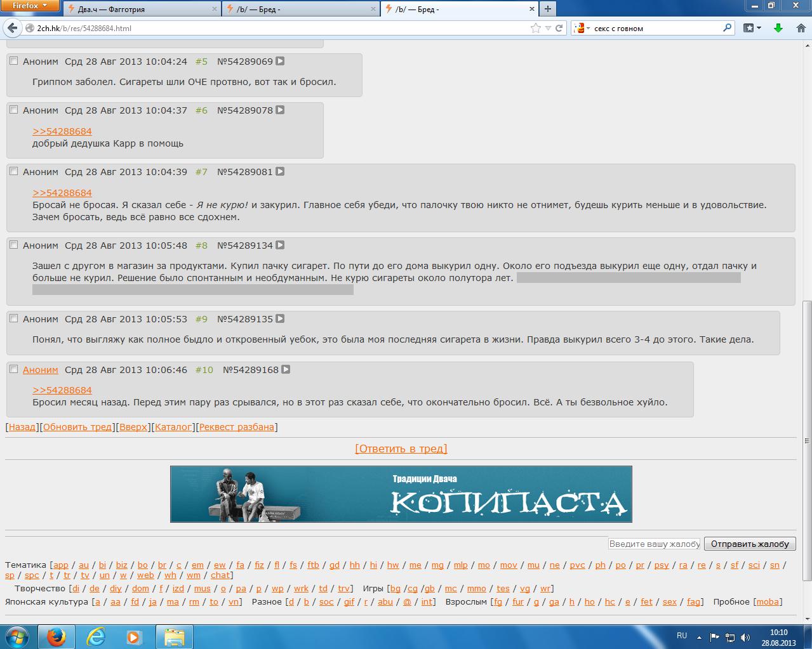The width and height of the screenshot is (812, 649).
Task: Tick checkbox of post #10
Action: pos(13,369)
